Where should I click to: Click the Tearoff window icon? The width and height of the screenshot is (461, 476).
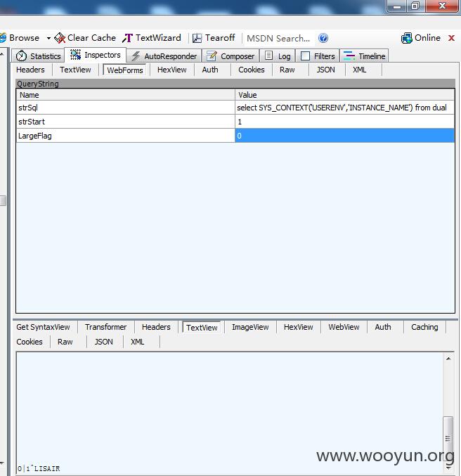(x=197, y=38)
